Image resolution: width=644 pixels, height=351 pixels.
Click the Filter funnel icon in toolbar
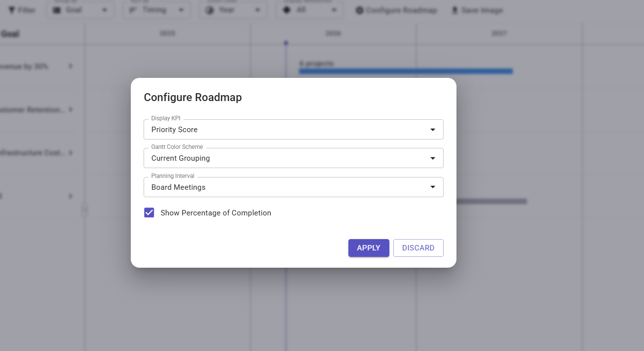click(x=11, y=10)
